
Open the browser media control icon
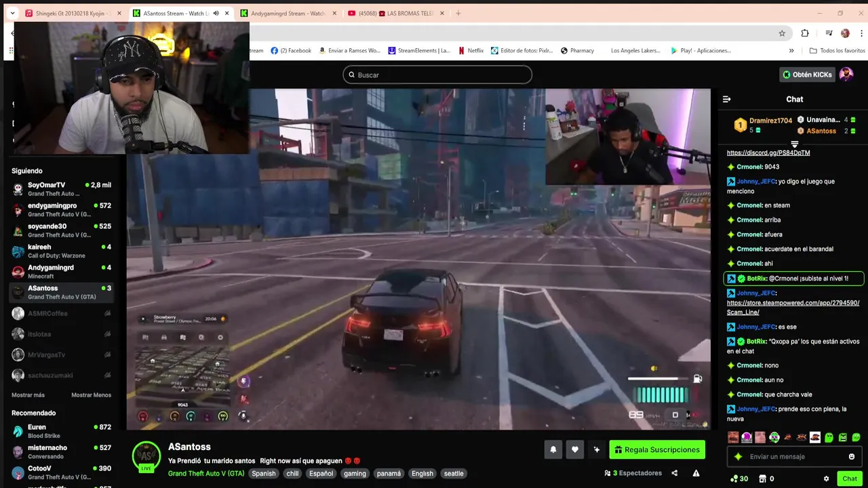tap(829, 33)
